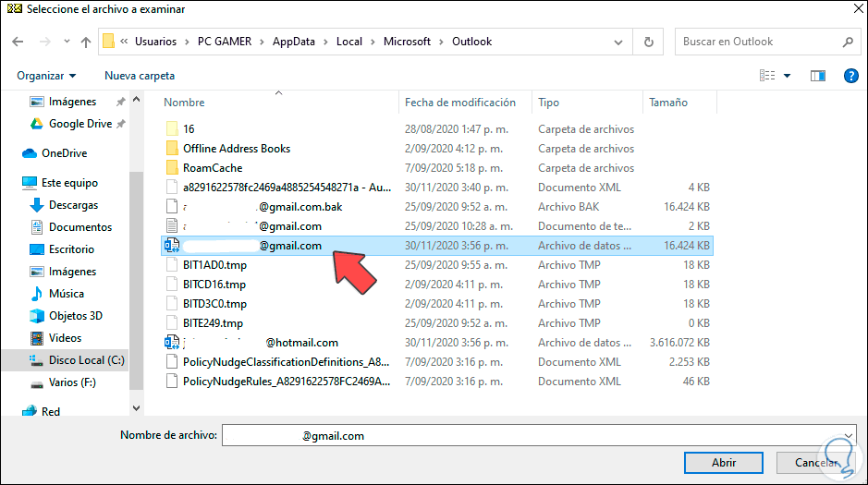The image size is (868, 485).
Task: Refresh the Outlook folder view
Action: click(648, 42)
